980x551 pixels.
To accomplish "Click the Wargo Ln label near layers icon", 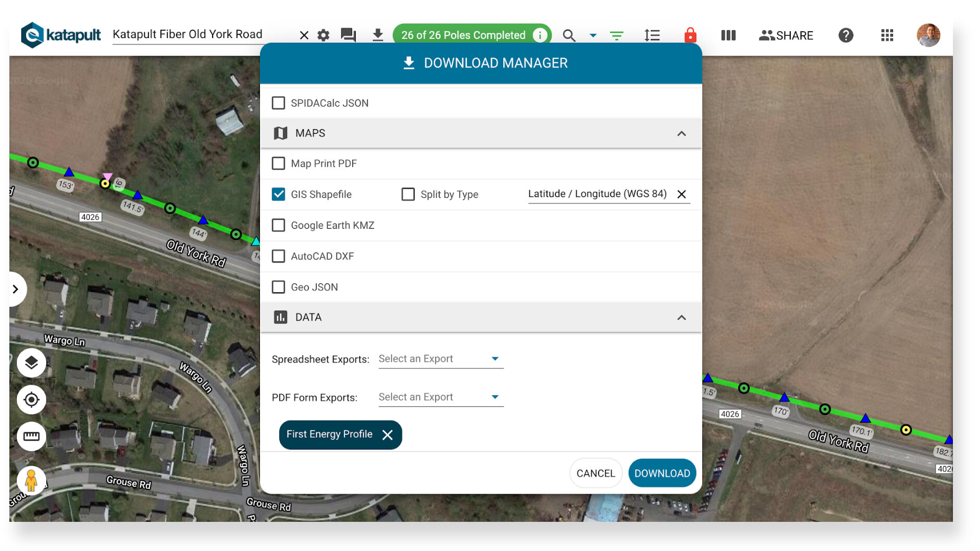I will [x=65, y=341].
